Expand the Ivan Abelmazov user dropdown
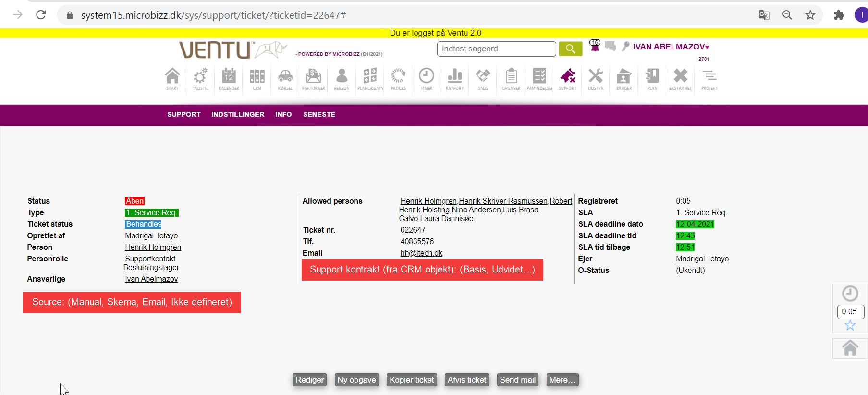 [x=671, y=47]
